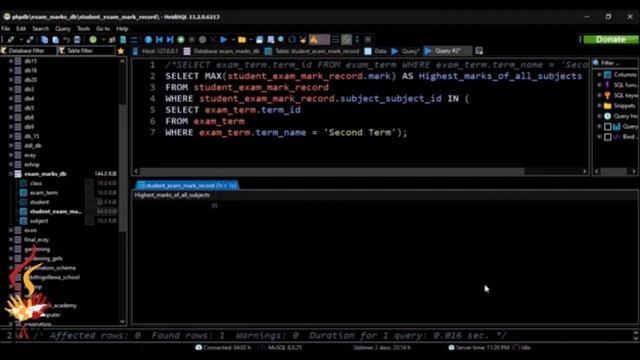
Task: Expand the Query history helper node
Action: [599, 116]
